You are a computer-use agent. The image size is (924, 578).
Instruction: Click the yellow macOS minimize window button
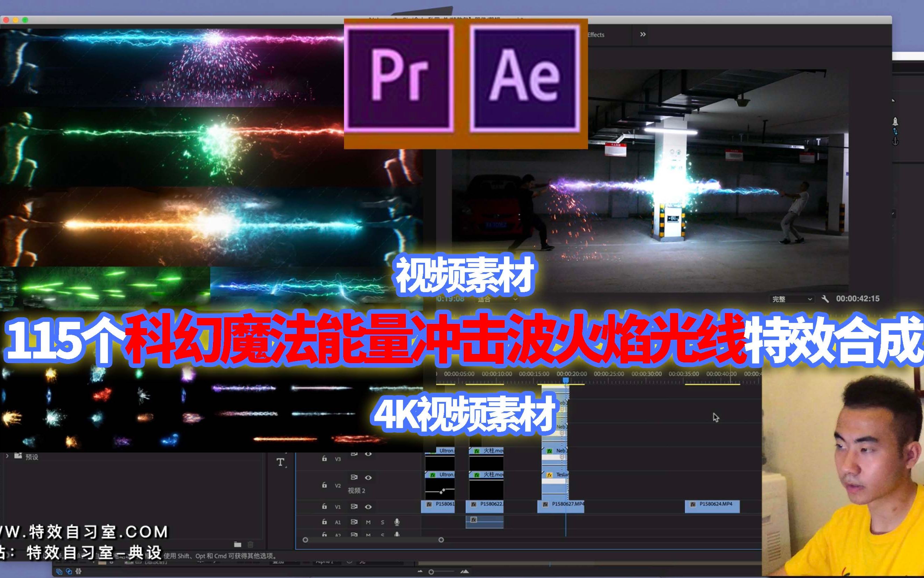pyautogui.click(x=16, y=20)
